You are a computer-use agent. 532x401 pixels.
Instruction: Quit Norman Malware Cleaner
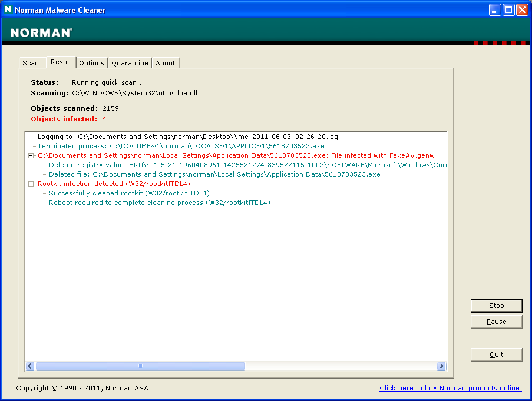point(497,354)
